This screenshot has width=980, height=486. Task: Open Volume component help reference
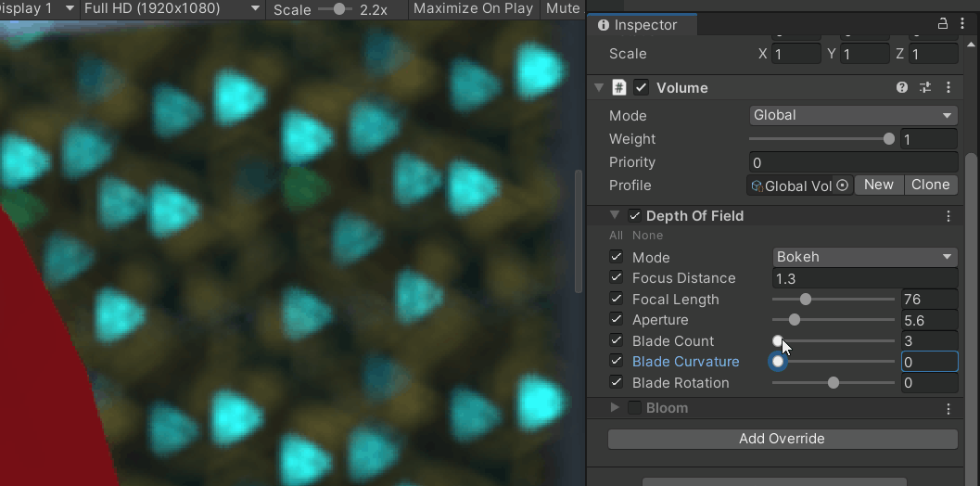pos(902,87)
